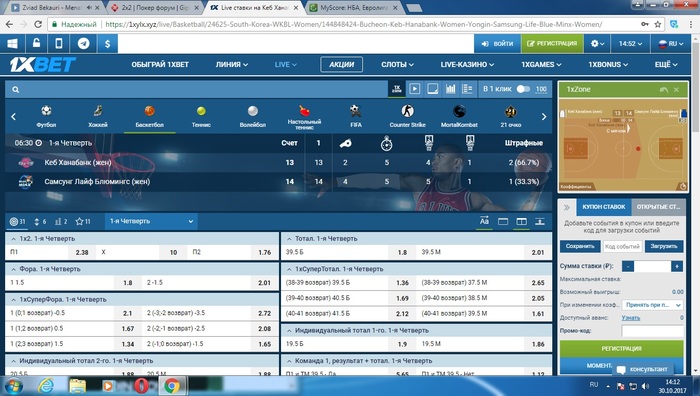Collapse the Тотал. 1-я Четверть section
700x396 pixels.
click(289, 239)
